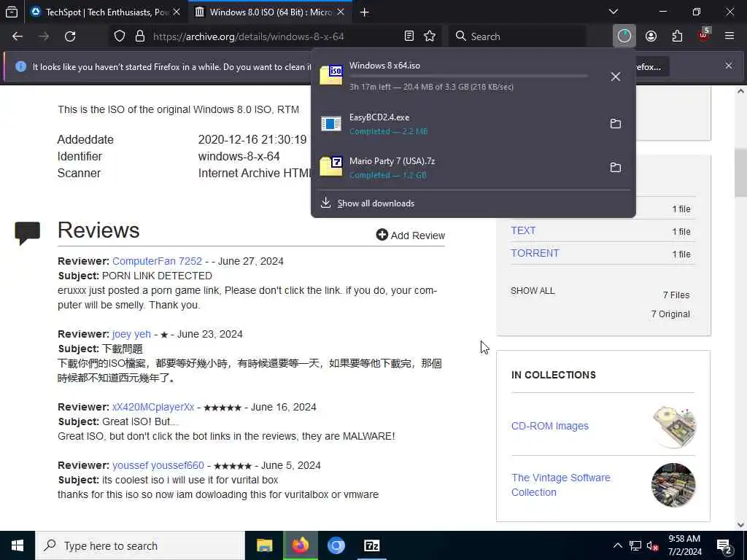Open the uBlock Origin extension icon
Viewport: 747px width, 560px height.
(x=704, y=35)
